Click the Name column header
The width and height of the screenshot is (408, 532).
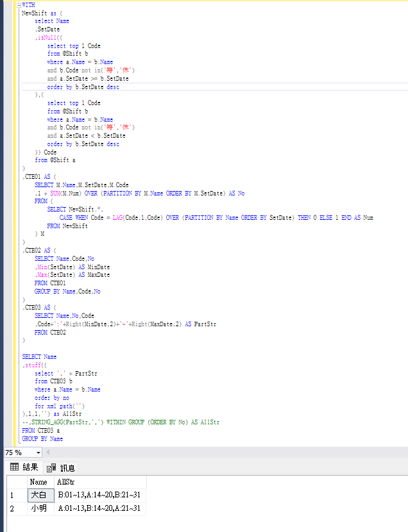(40, 482)
